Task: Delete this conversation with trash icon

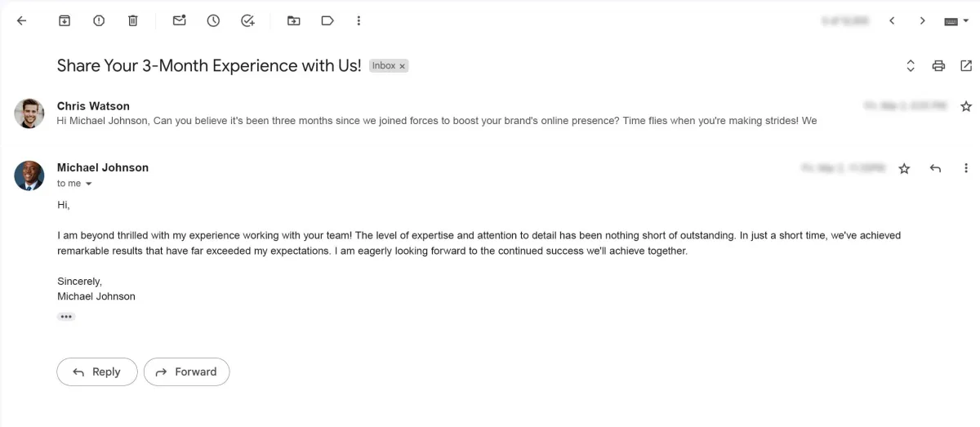Action: (x=133, y=20)
